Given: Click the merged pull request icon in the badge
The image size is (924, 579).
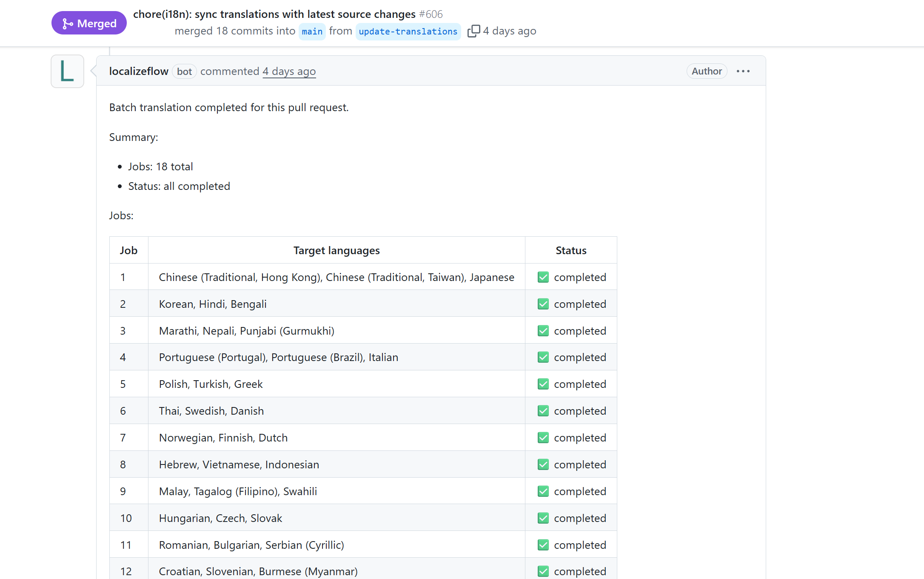Looking at the screenshot, I should [68, 23].
